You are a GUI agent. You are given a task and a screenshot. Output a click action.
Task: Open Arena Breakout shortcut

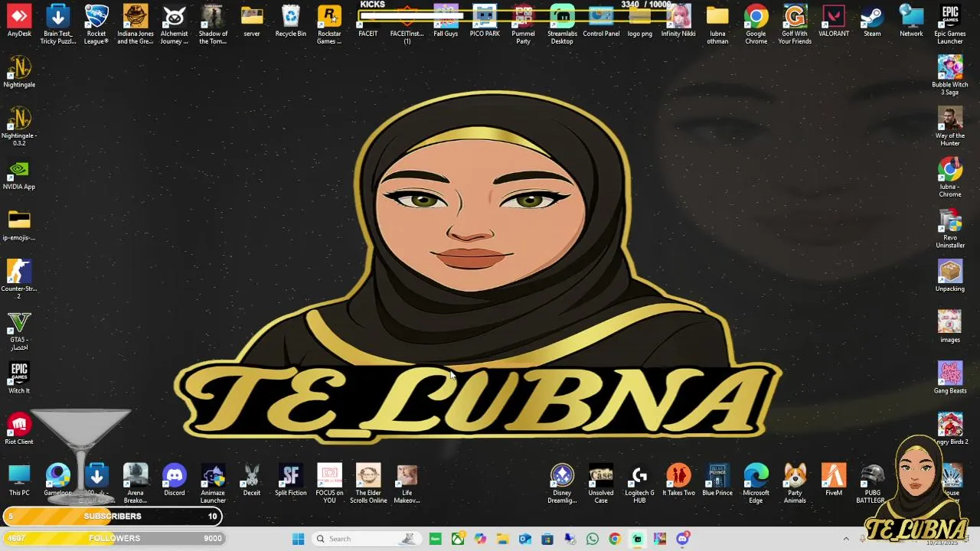coord(136,484)
